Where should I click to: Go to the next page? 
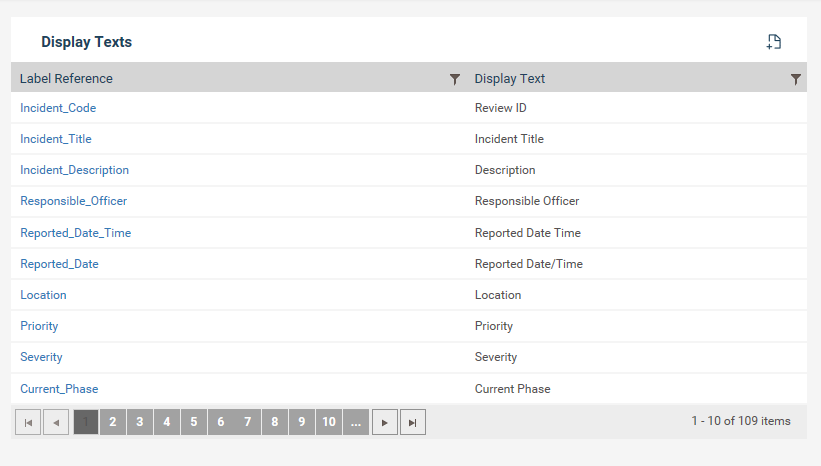click(x=385, y=422)
